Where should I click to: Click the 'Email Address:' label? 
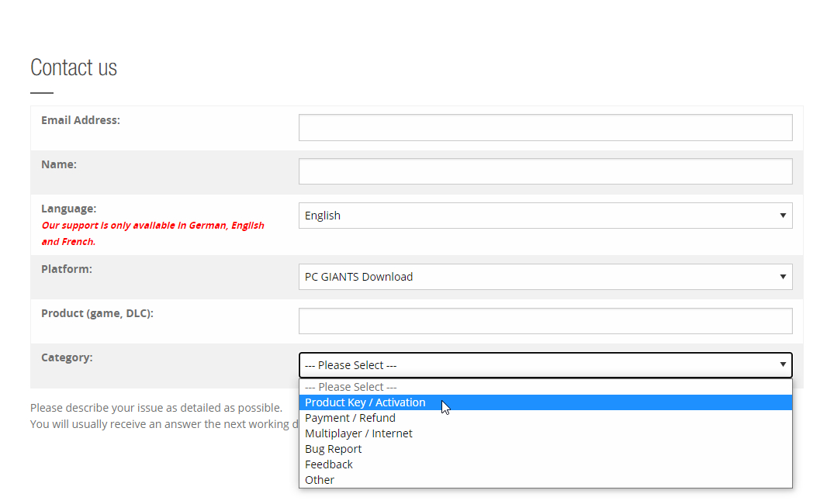coord(81,120)
